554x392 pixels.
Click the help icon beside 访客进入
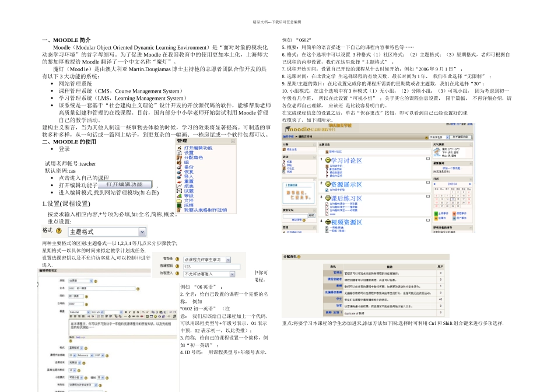177,273
